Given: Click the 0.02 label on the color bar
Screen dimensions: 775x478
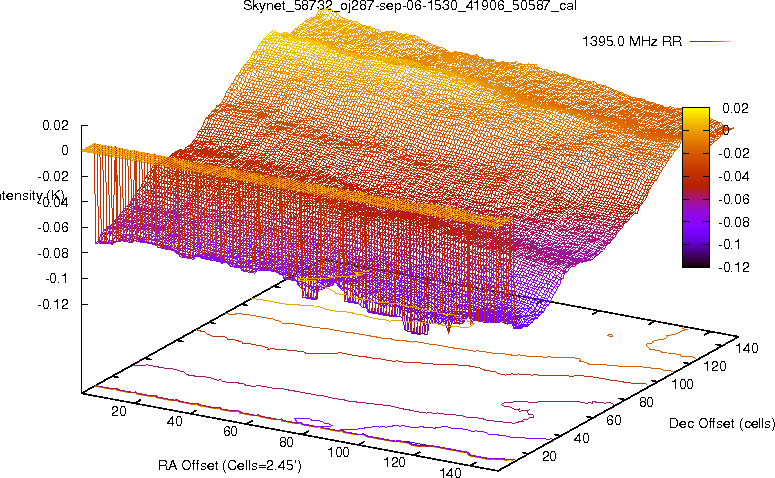Looking at the screenshot, I should click(735, 108).
